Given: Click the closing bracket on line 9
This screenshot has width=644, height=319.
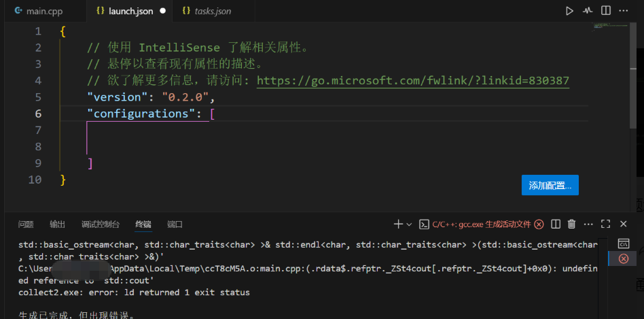Looking at the screenshot, I should (90, 163).
